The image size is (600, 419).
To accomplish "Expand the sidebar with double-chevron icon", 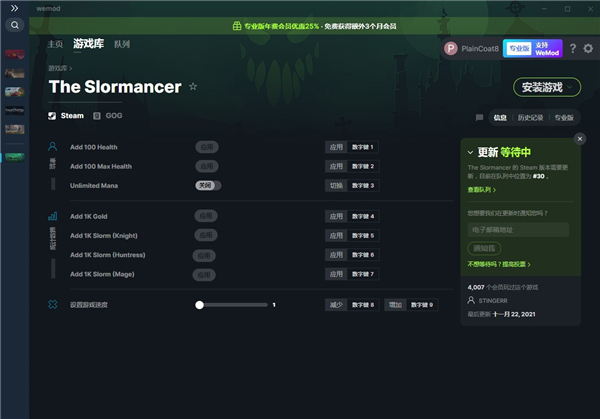I will pos(14,8).
